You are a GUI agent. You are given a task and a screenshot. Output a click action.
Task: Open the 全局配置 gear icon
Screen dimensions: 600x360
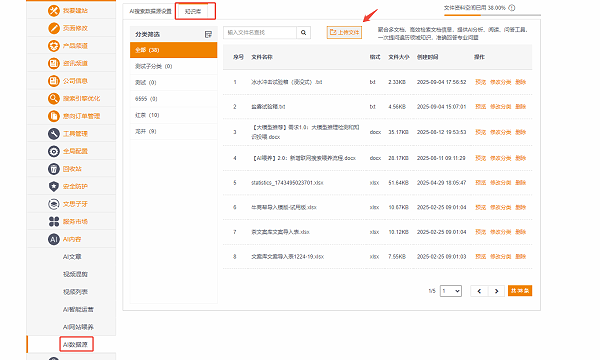point(54,151)
